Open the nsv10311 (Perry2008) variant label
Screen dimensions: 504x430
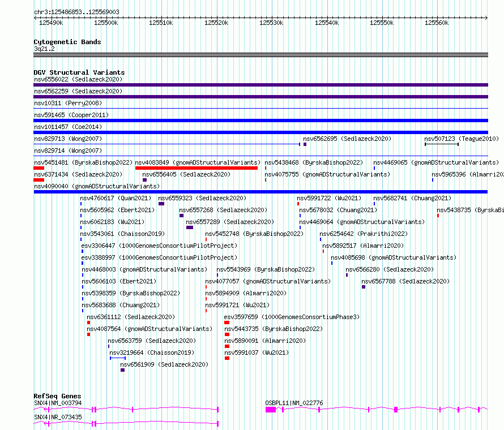coord(68,103)
